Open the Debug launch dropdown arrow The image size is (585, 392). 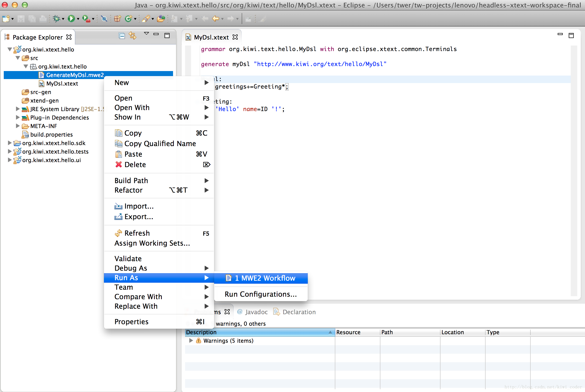[63, 19]
